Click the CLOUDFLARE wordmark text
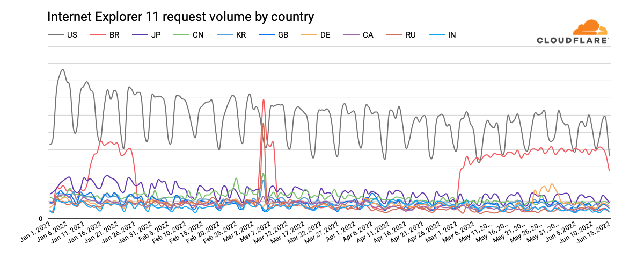Viewport: 644px width, 258px height. pyautogui.click(x=573, y=40)
